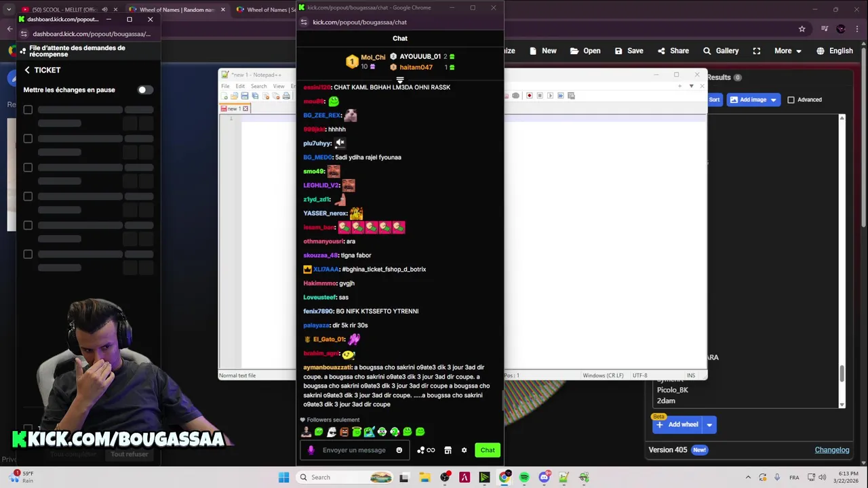868x488 pixels.
Task: Switch to Wheel of Names Random browser tab
Action: [176, 9]
